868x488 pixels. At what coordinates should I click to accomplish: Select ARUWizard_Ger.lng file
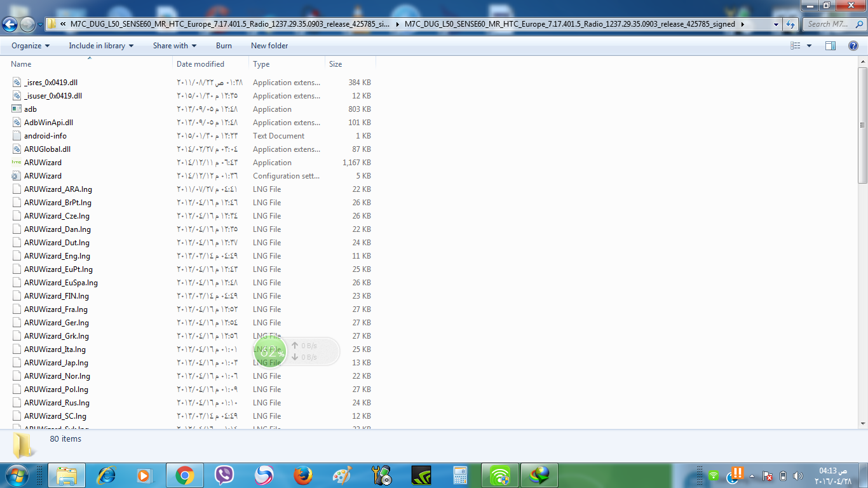(57, 323)
